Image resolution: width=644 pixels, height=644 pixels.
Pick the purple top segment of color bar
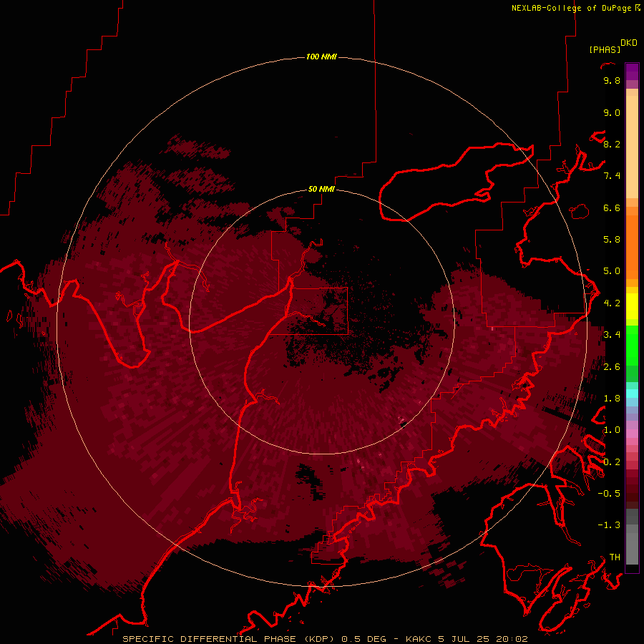click(632, 72)
